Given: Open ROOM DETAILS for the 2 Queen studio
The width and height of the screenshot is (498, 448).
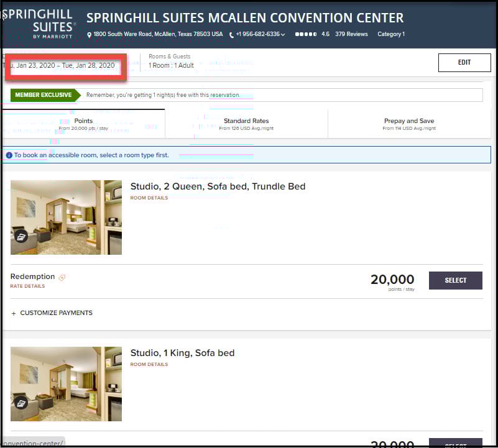Looking at the screenshot, I should pyautogui.click(x=149, y=198).
